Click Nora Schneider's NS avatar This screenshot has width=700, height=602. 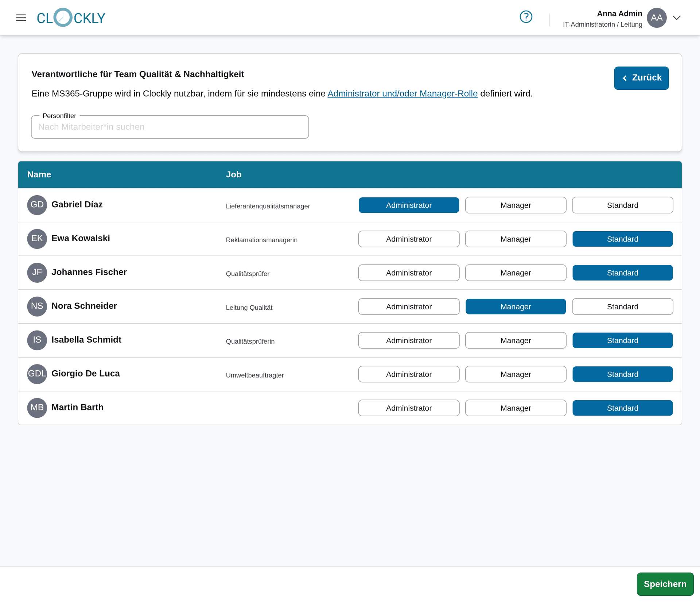click(x=37, y=306)
